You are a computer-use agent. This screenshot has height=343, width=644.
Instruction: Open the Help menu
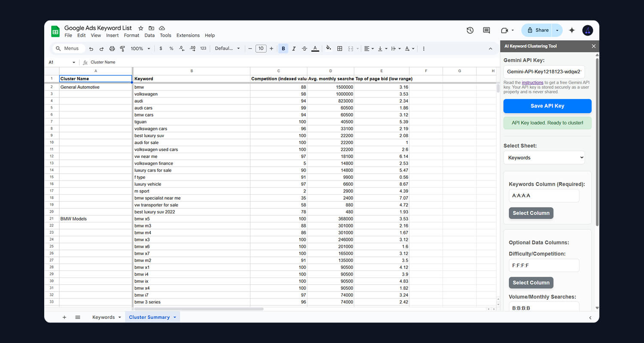click(x=210, y=36)
